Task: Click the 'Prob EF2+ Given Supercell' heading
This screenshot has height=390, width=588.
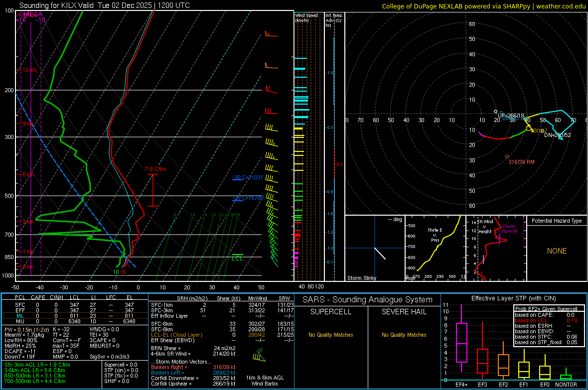Action: (546, 309)
